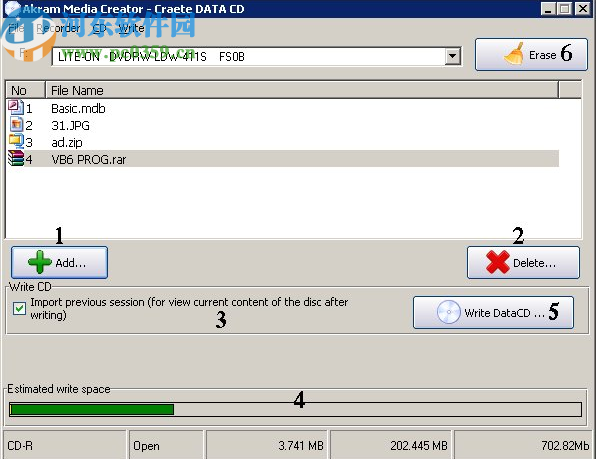The height and width of the screenshot is (459, 597).
Task: Click the CD-R status bar panel
Action: [x=64, y=445]
